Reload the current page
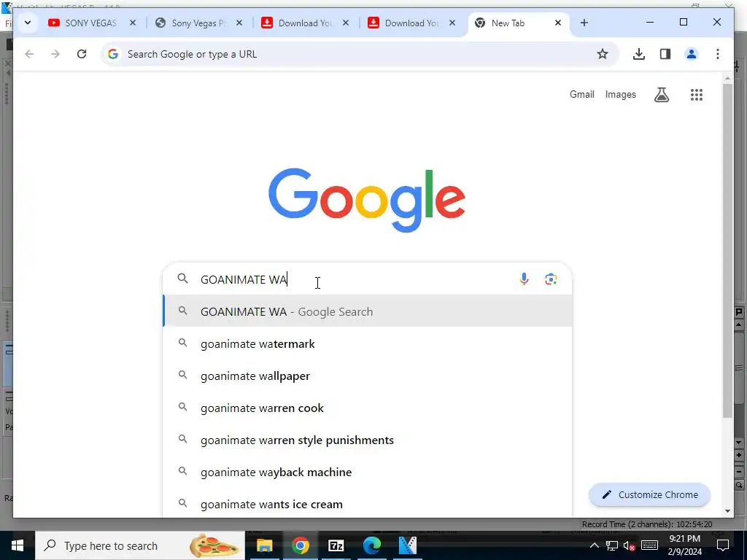 (x=82, y=54)
